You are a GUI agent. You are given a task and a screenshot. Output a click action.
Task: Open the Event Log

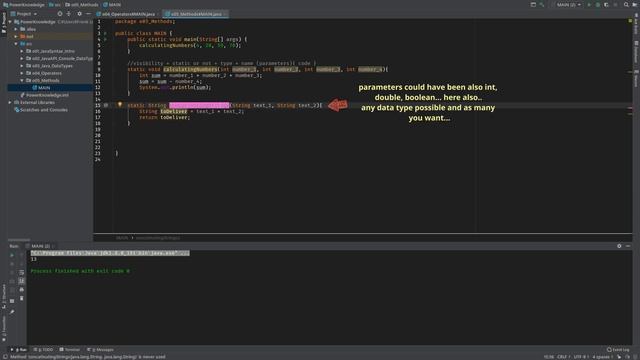click(x=618, y=350)
